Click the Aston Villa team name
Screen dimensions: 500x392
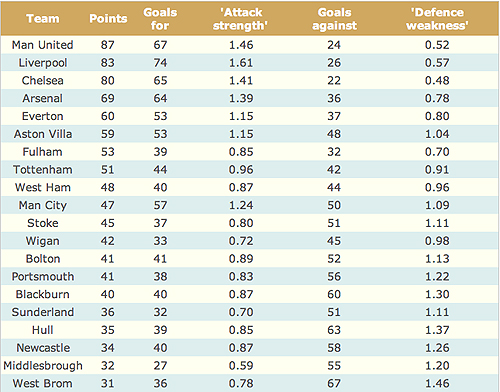[43, 134]
